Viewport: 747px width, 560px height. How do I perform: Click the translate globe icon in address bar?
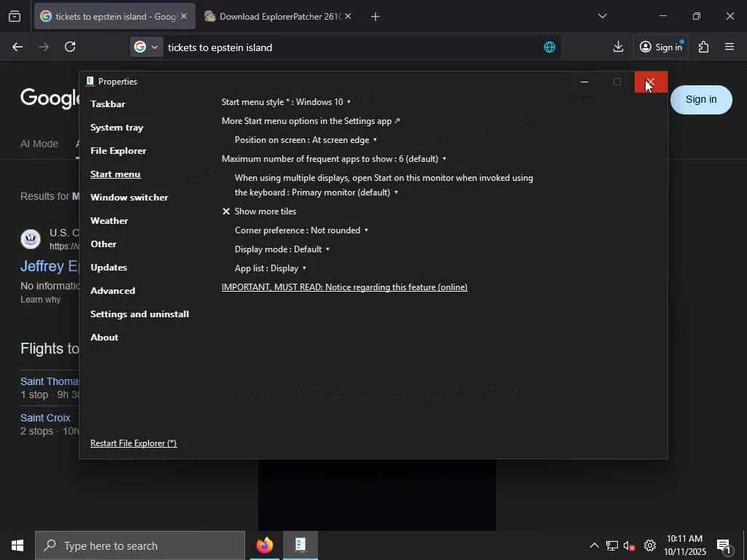(x=549, y=47)
